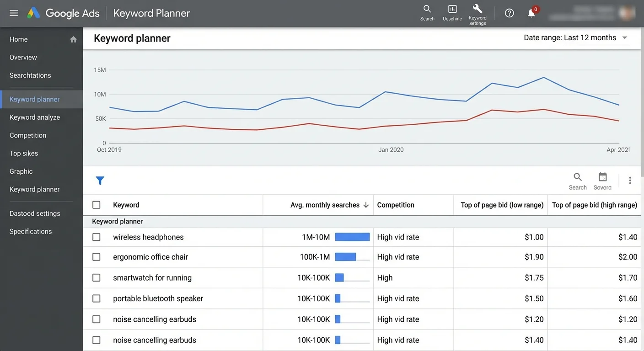This screenshot has width=644, height=351.
Task: Check the wireless headphones row checkbox
Action: [x=96, y=237]
